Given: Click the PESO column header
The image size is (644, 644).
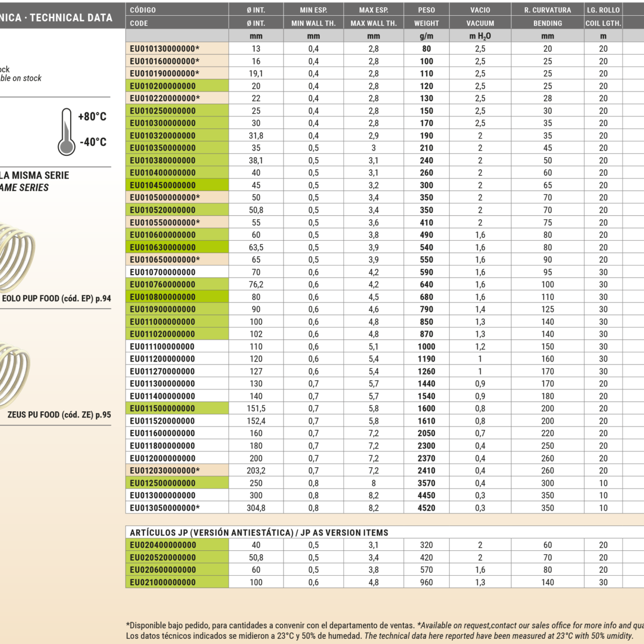Looking at the screenshot, I should pyautogui.click(x=426, y=10).
